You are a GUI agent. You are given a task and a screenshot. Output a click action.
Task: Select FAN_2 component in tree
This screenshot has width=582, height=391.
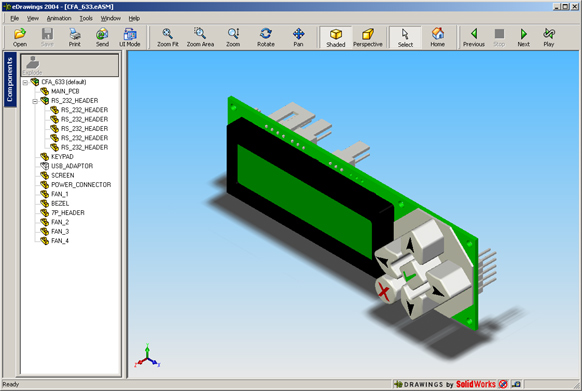[60, 222]
